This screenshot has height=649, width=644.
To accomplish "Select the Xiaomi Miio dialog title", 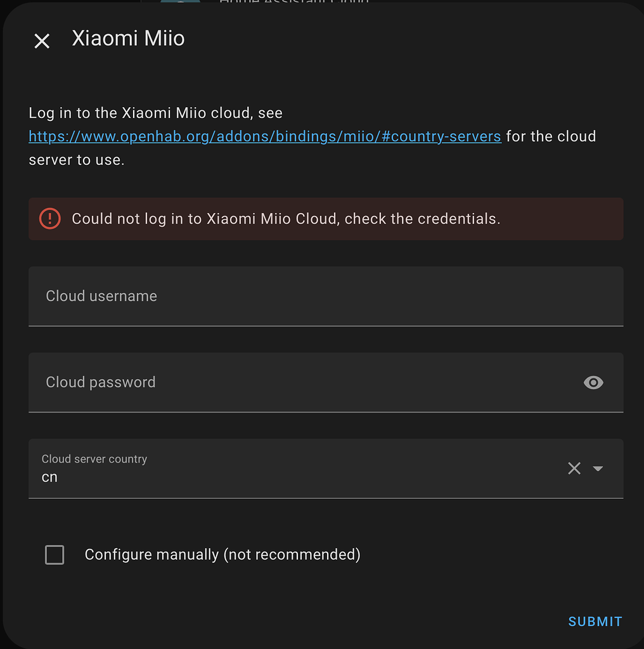I will [x=128, y=38].
